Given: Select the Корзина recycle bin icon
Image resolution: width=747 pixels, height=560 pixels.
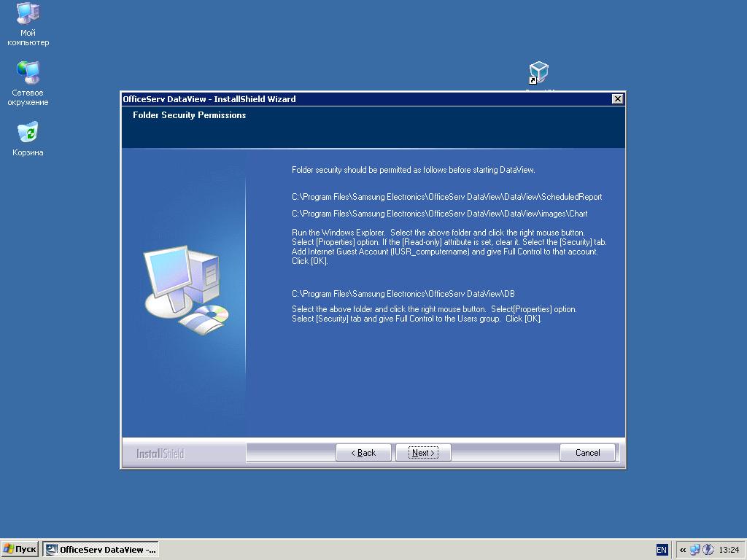Looking at the screenshot, I should (28, 133).
